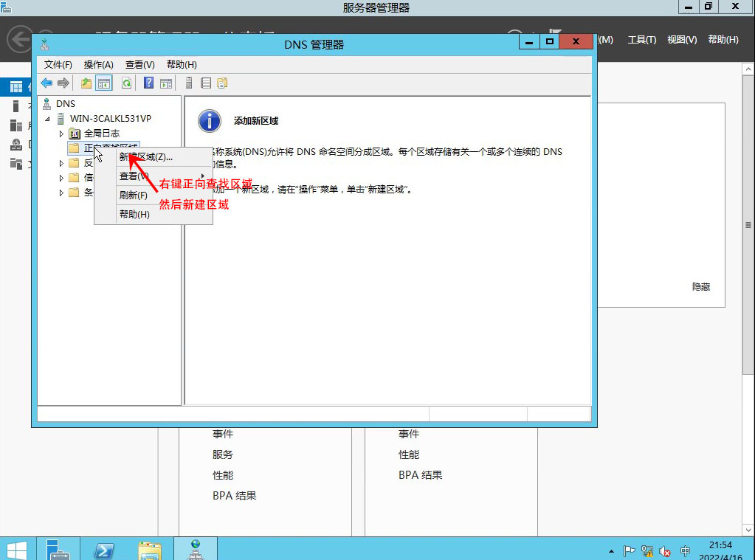Click 隐藏 link in Server Manager
Viewport: 755px width, 560px height.
pyautogui.click(x=701, y=287)
